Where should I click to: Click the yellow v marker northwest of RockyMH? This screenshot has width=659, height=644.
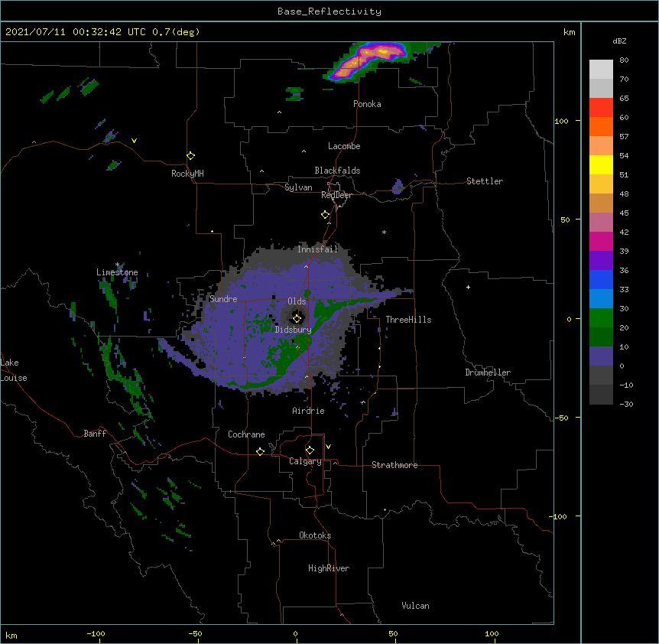coord(134,141)
